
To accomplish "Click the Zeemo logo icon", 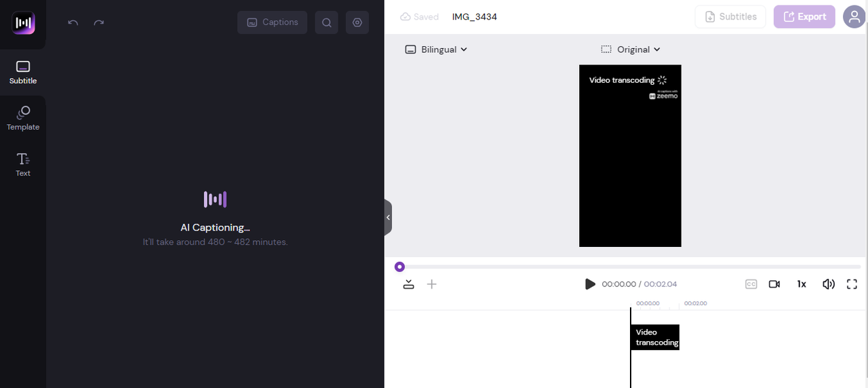I will coord(23,22).
